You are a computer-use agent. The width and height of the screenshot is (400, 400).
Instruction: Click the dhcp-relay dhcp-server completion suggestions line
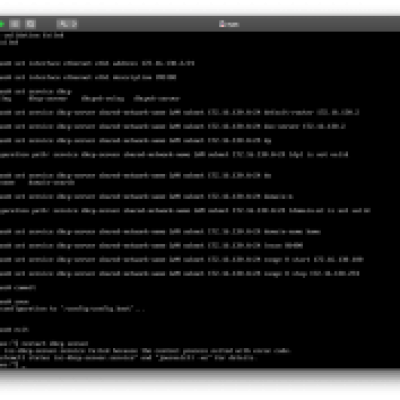(90, 99)
